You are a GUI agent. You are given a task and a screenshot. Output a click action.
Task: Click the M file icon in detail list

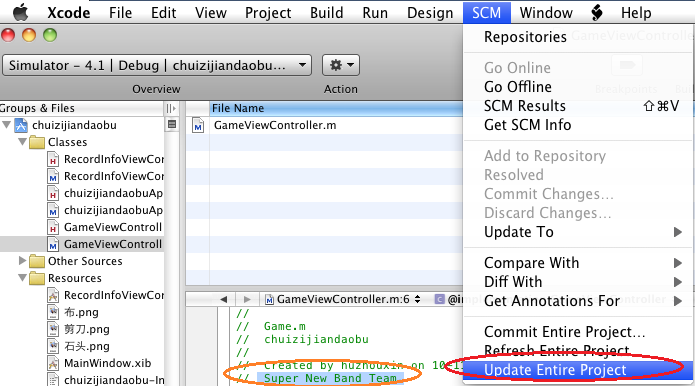[x=198, y=125]
